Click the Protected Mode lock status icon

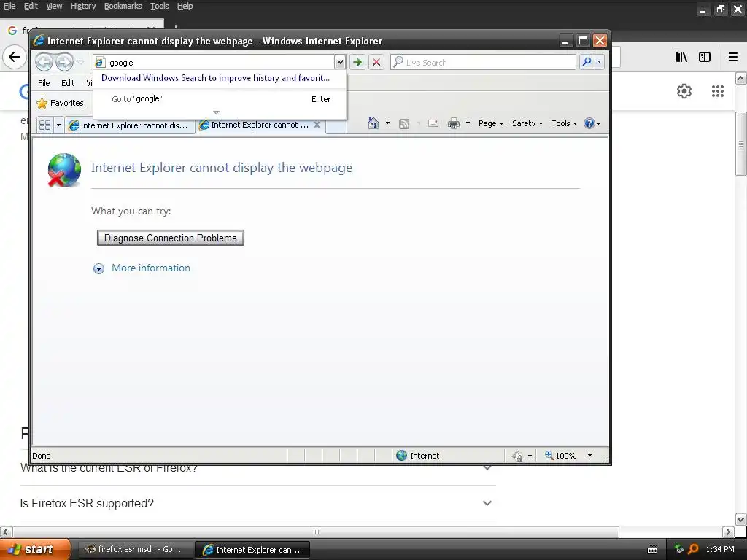[x=517, y=456]
